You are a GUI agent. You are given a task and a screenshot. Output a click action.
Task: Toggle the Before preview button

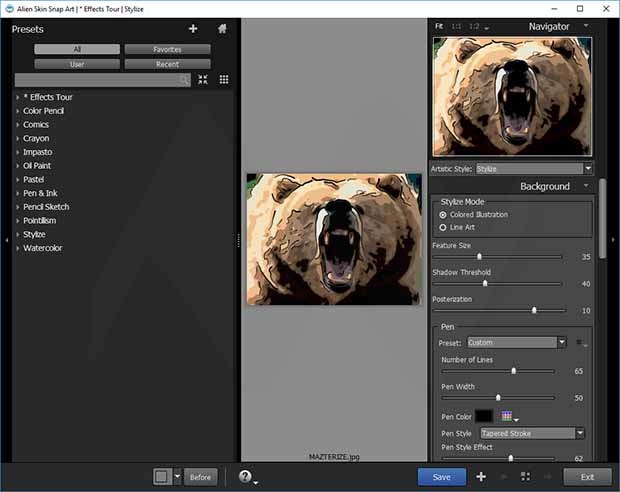(200, 477)
